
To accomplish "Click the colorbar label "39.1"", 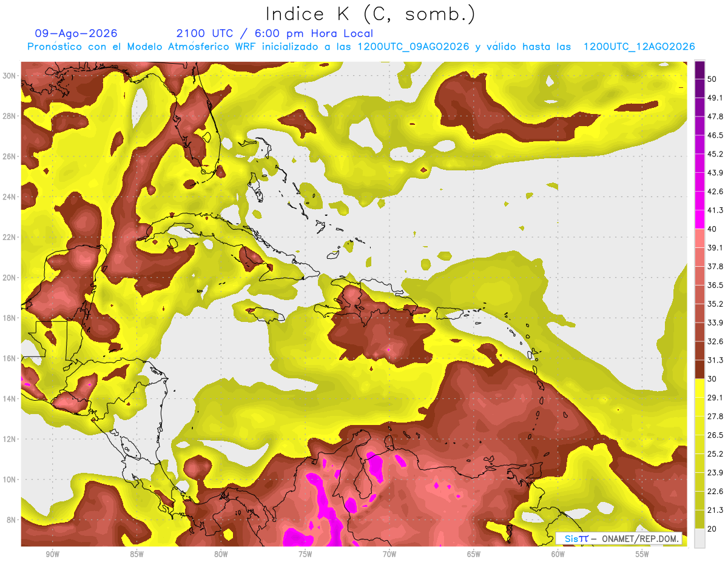I will (715, 248).
